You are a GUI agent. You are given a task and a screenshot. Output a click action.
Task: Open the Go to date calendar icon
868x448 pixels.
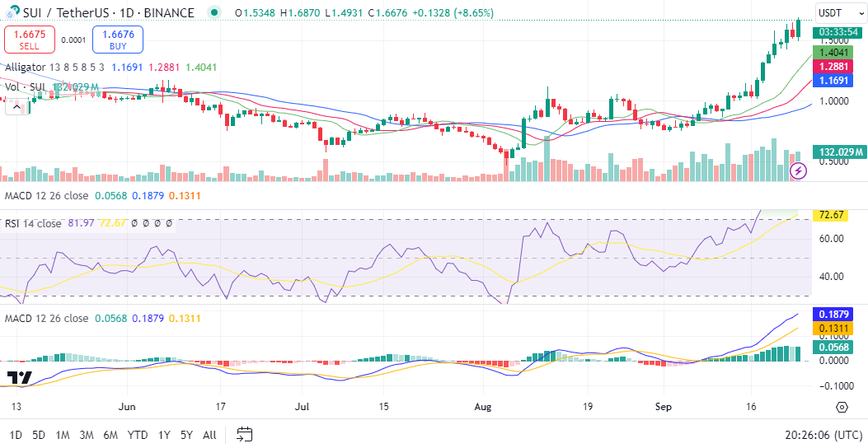[245, 435]
